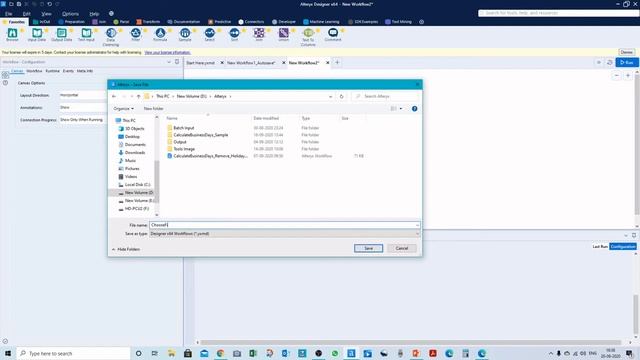Dismiss the license expiry banner
Screen dimensions: 640x360
click(x=627, y=52)
